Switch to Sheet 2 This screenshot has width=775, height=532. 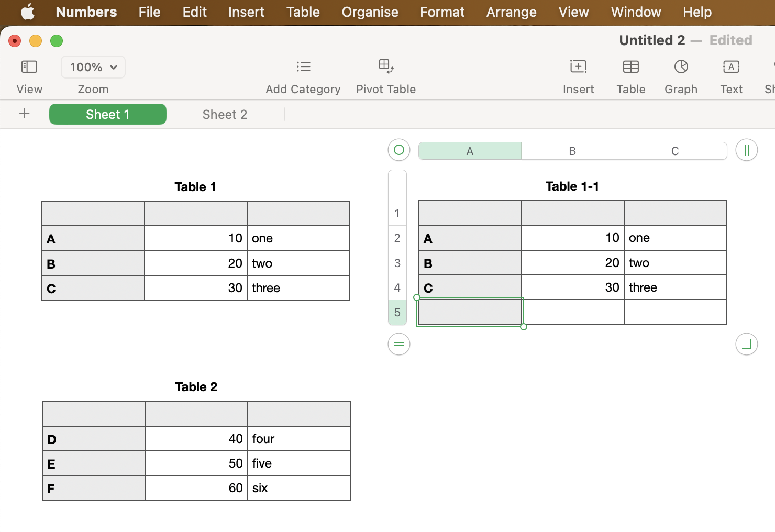[x=224, y=114]
